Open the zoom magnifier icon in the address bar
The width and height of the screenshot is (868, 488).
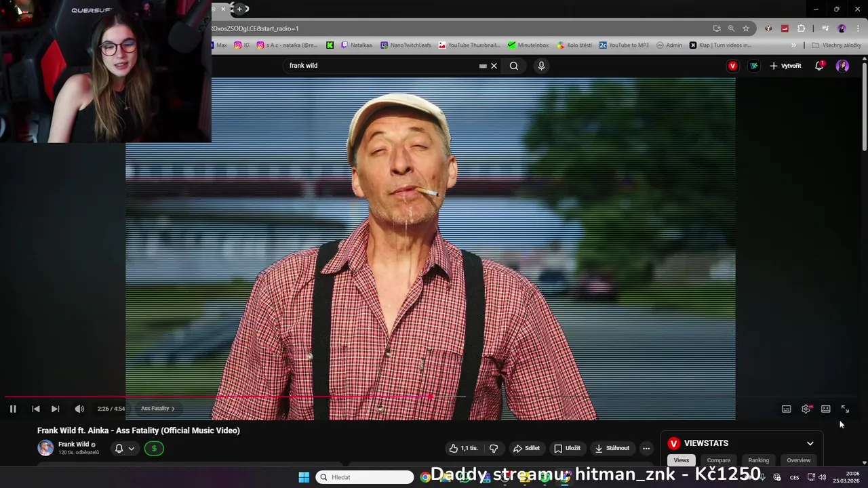(x=731, y=28)
